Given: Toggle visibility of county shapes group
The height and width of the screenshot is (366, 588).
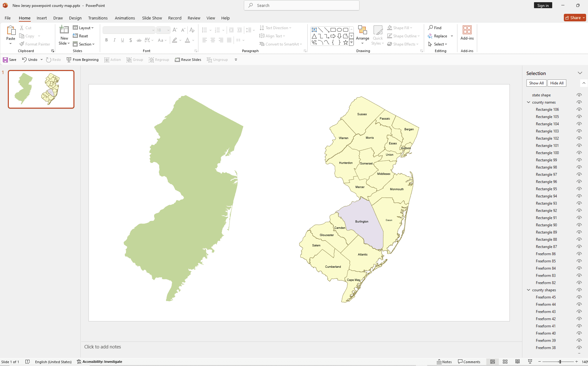Looking at the screenshot, I should click(x=579, y=290).
